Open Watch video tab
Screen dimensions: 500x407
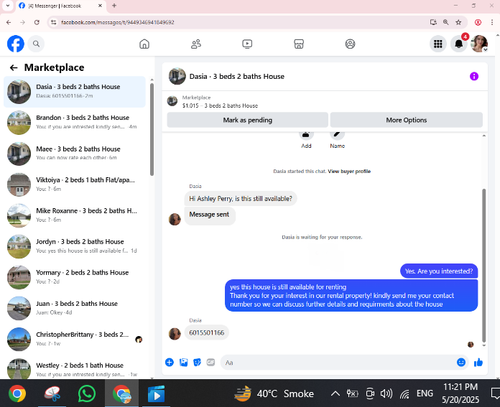pyautogui.click(x=247, y=44)
